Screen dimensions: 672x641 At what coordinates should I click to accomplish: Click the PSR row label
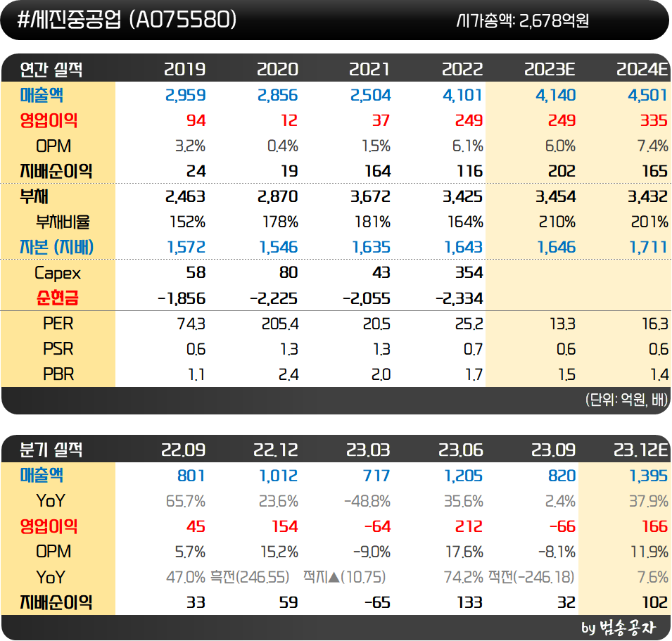pos(58,349)
